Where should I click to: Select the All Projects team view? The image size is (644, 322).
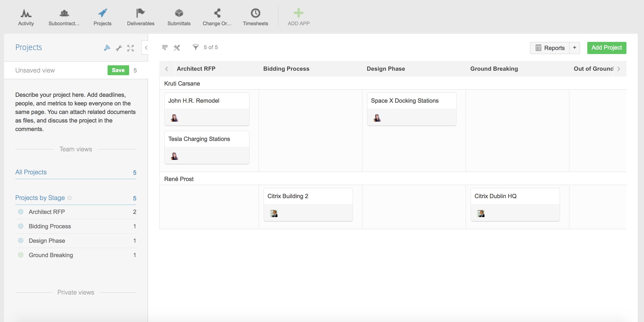click(x=31, y=172)
